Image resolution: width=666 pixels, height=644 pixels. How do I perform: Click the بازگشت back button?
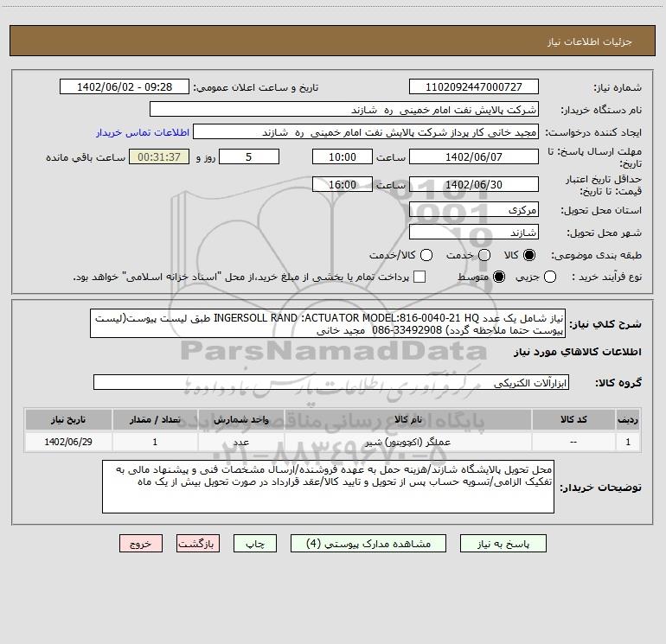[198, 544]
